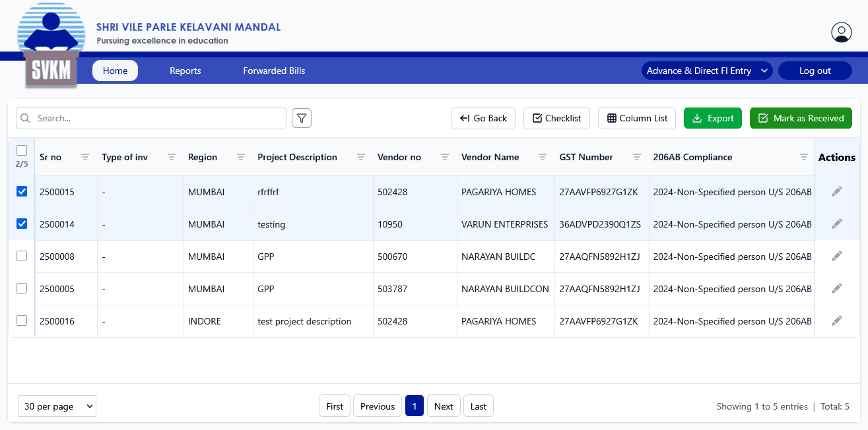Click GST number 36ADVPD2390Q1ZS
The height and width of the screenshot is (430, 868).
600,224
